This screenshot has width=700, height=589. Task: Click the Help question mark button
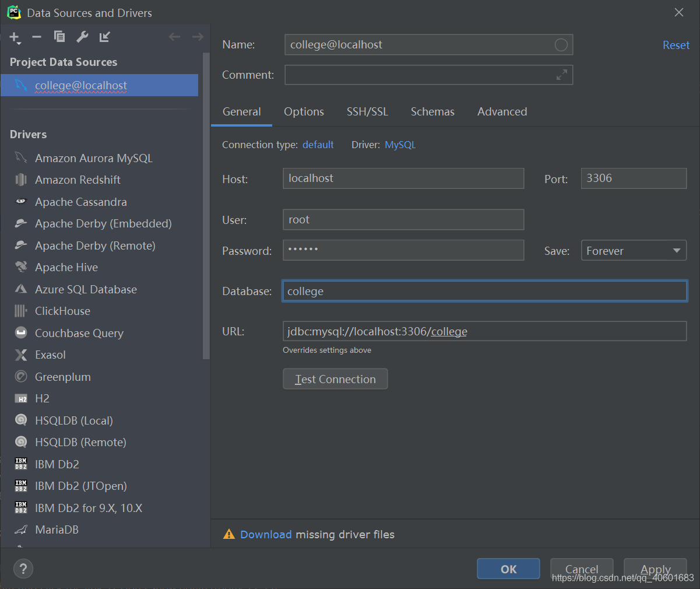click(23, 569)
